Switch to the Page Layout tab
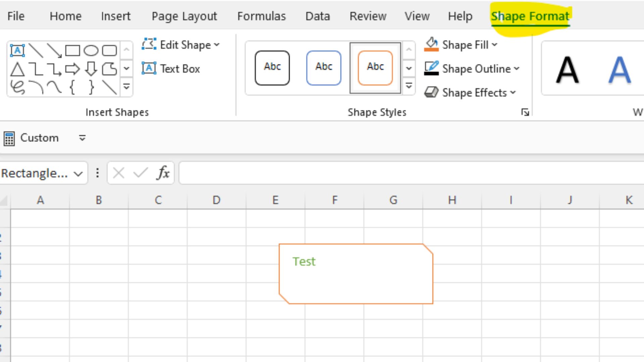Viewport: 644px width, 362px height. coord(184,16)
